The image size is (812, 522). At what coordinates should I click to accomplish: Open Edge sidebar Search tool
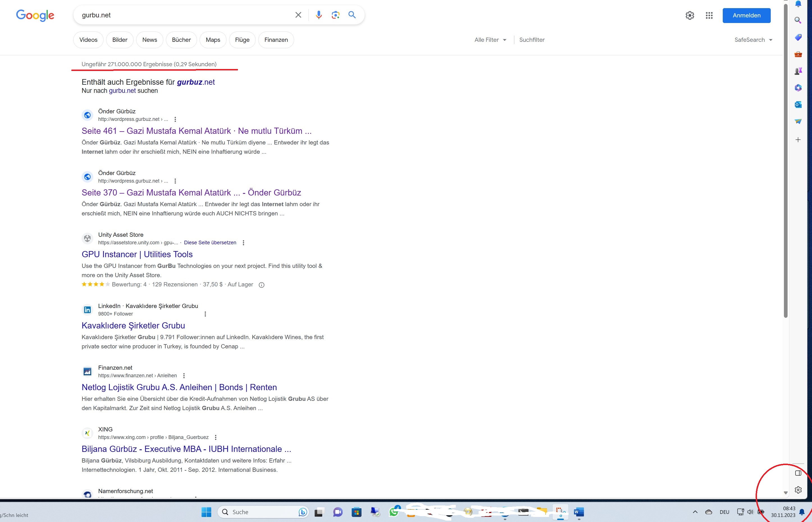click(798, 20)
